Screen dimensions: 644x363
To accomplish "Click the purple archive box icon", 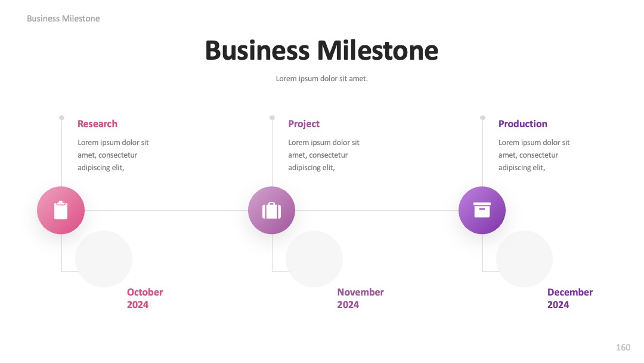I will coord(482,210).
